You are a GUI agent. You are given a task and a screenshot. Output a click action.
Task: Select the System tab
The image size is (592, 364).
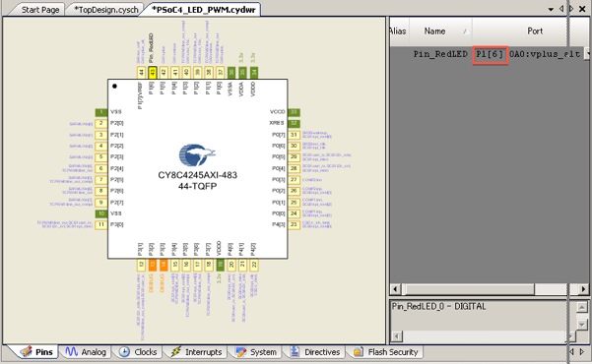tap(255, 352)
